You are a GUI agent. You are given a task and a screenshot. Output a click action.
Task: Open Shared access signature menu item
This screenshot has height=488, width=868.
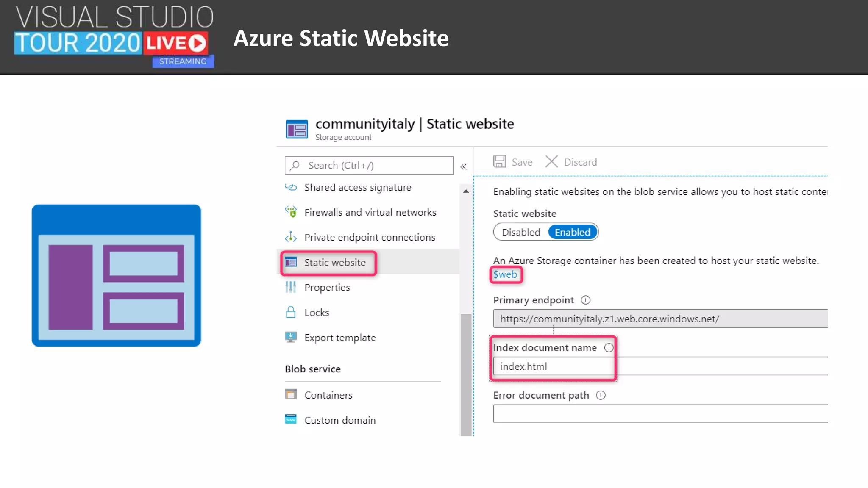click(x=358, y=187)
